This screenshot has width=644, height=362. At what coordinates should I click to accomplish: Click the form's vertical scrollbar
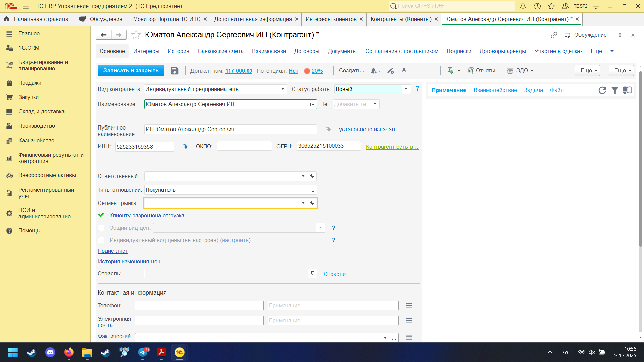click(640, 159)
